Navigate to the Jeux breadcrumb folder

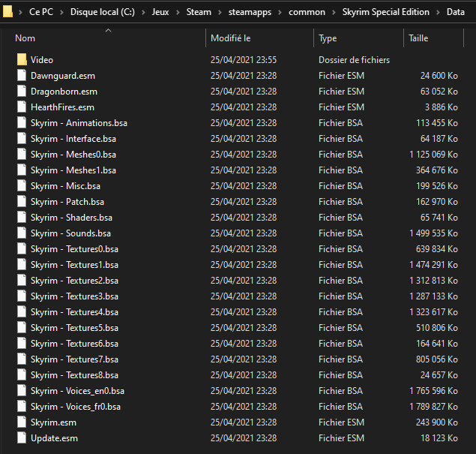coord(160,12)
